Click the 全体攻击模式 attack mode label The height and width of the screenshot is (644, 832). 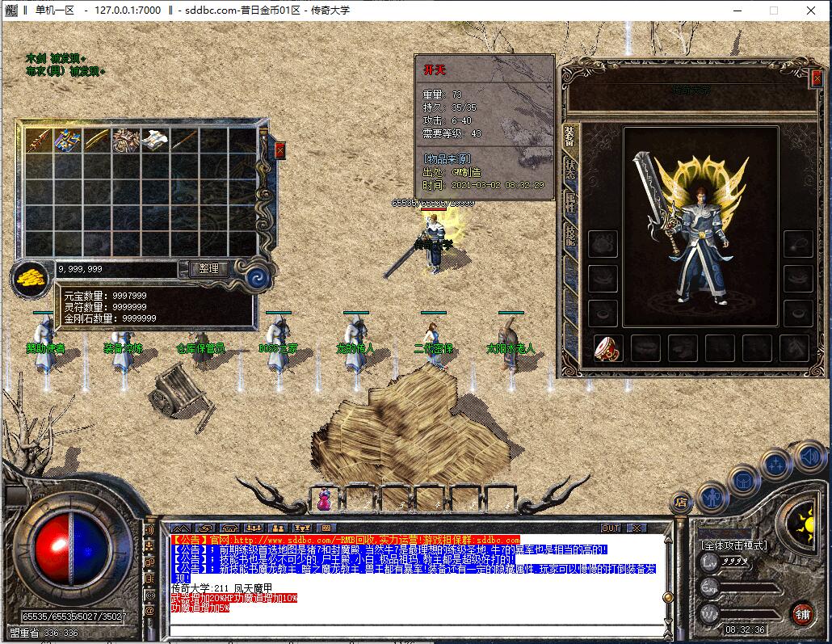[x=733, y=545]
